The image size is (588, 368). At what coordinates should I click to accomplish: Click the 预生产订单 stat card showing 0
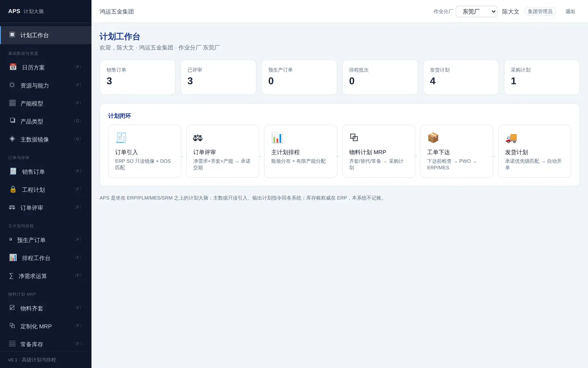(299, 77)
